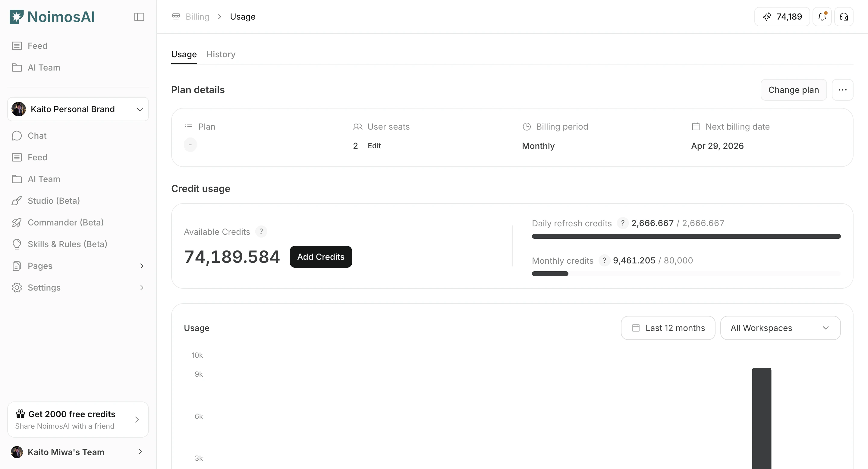
Task: Click the Add Credits button
Action: point(320,257)
